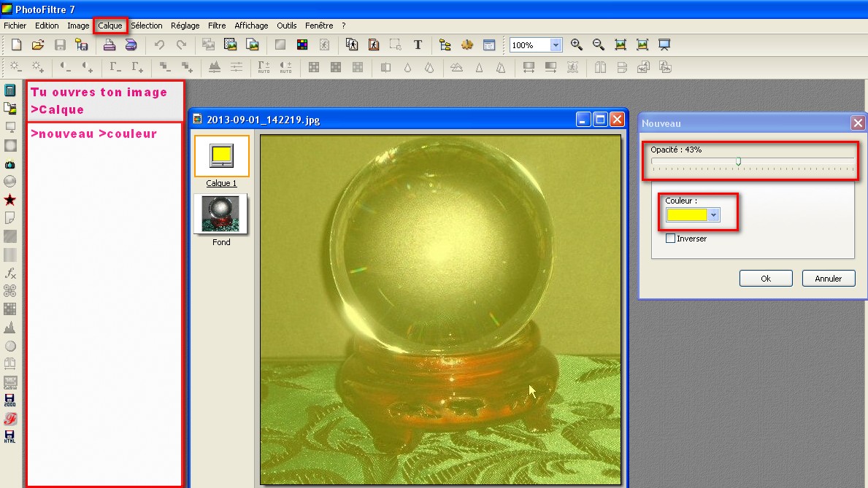Click the gamma plus icon
This screenshot has width=868, height=488.
(x=137, y=67)
